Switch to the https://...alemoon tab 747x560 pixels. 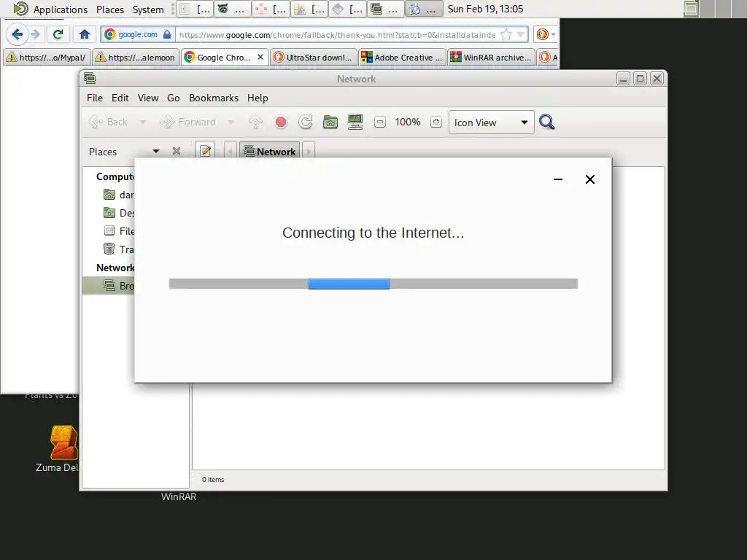coord(136,58)
